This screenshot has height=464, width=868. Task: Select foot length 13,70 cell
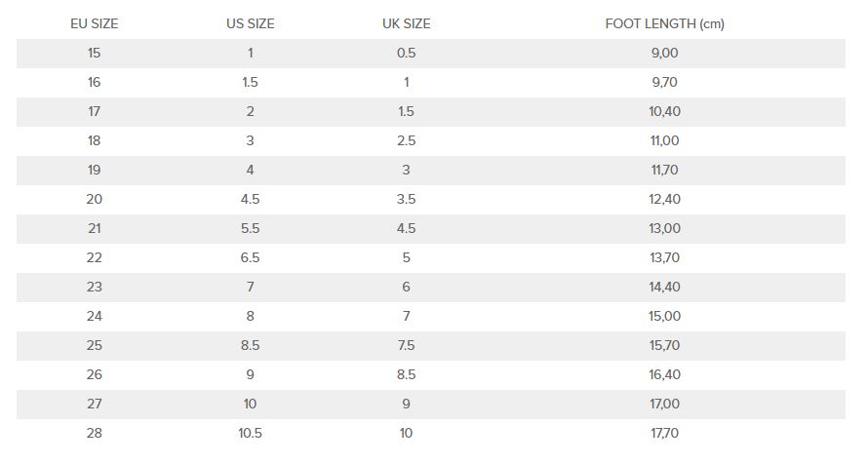point(664,257)
